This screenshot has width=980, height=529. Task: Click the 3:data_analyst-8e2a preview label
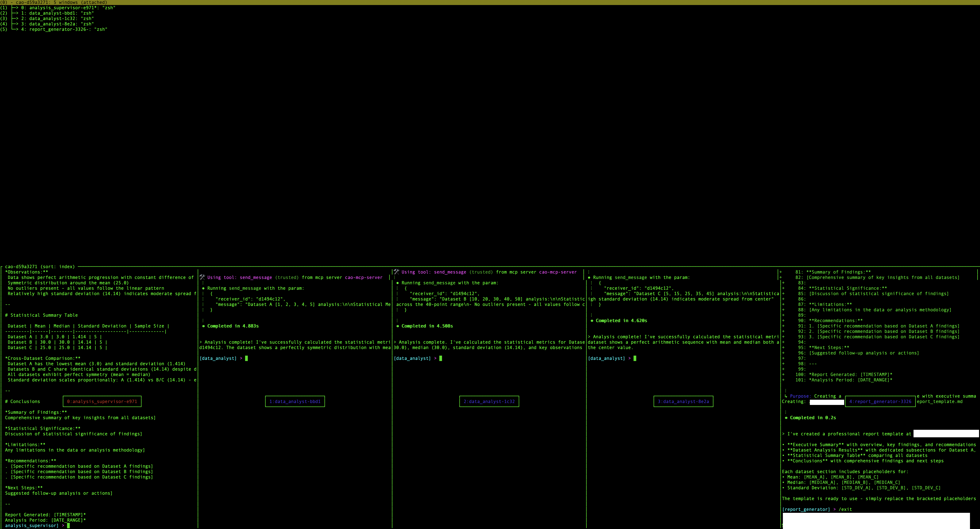[x=683, y=401]
